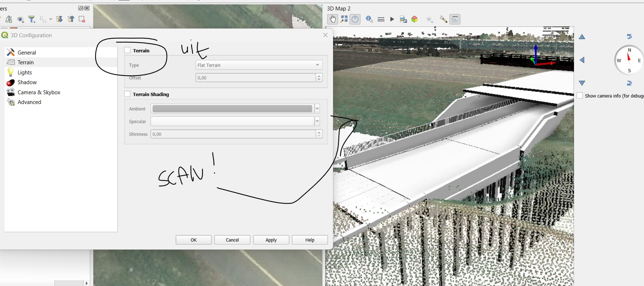Toggle Show camera info checkbox

tap(580, 96)
